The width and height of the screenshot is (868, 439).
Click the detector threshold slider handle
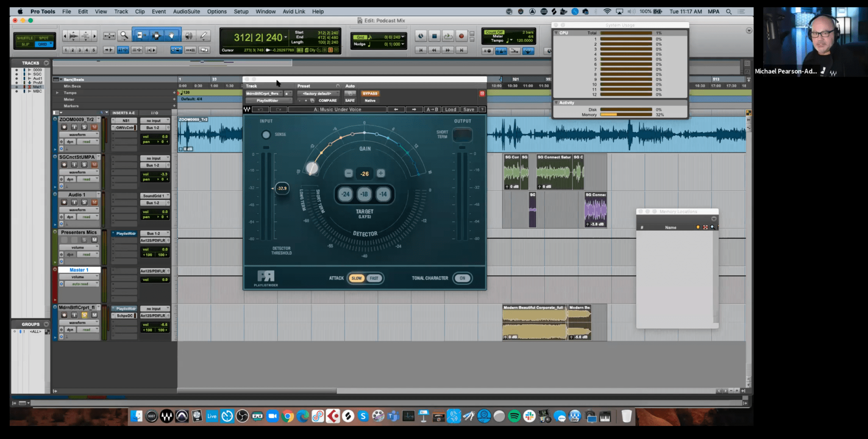point(282,188)
